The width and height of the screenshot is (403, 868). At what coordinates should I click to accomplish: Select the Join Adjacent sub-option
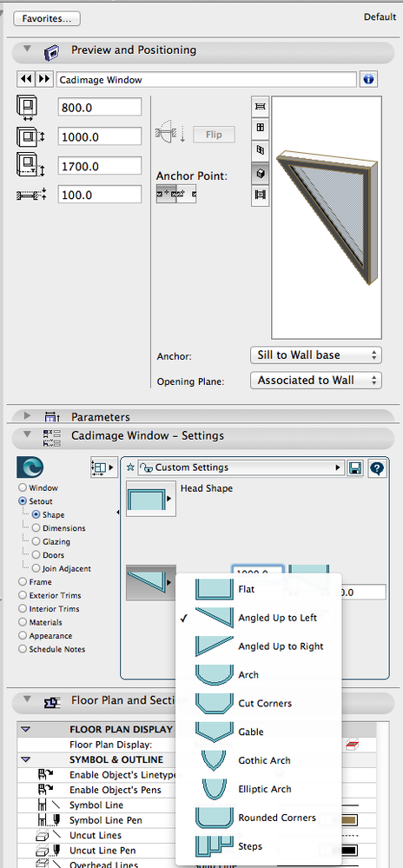click(36, 568)
